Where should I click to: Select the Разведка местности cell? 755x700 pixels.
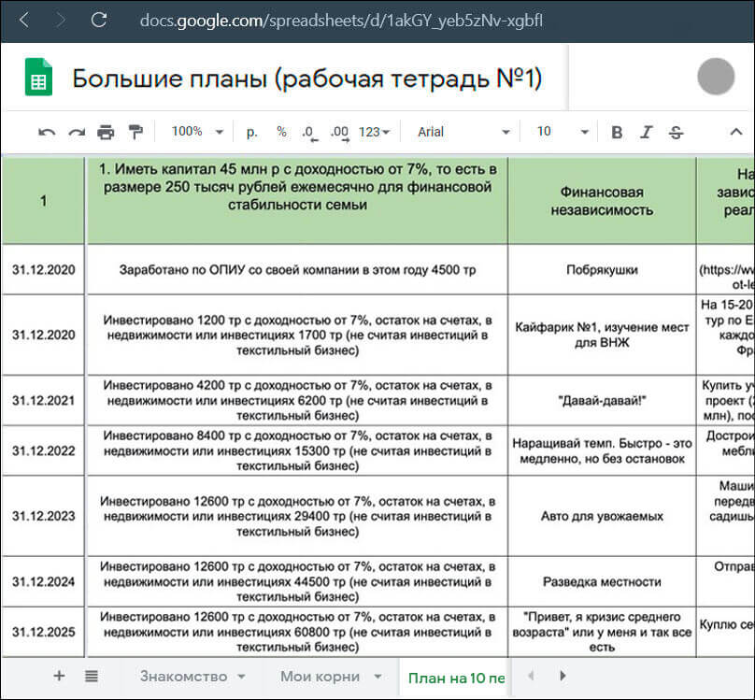[x=602, y=581]
